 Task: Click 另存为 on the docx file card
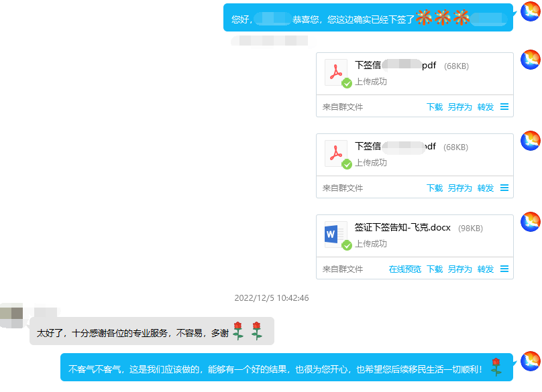click(459, 269)
